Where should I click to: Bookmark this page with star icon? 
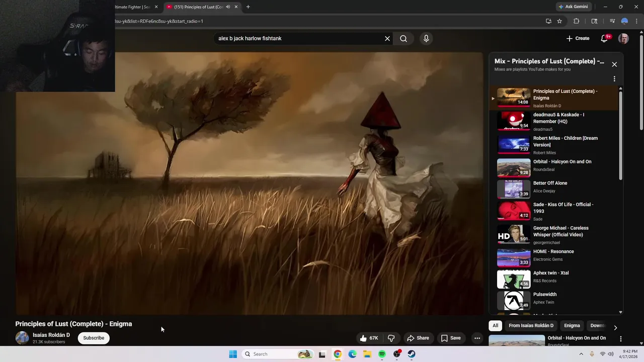[x=559, y=21]
